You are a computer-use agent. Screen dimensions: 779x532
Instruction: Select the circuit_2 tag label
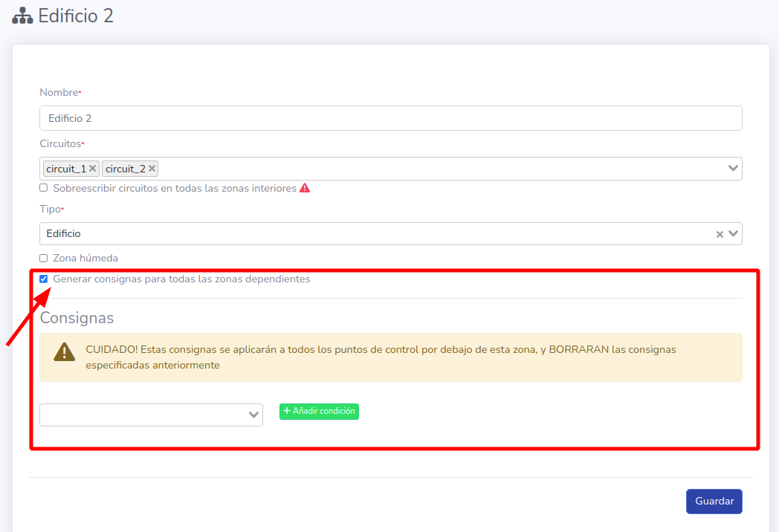pyautogui.click(x=125, y=169)
